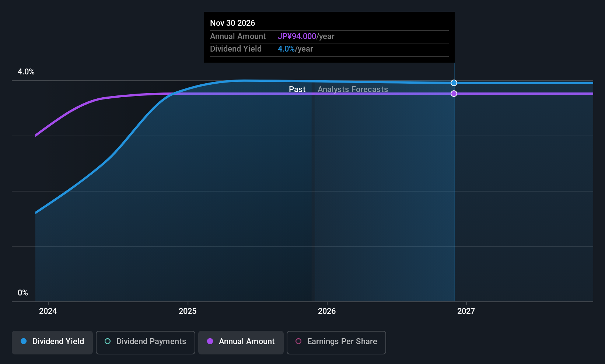
Task: Enable the Earnings Per Share series
Action: pyautogui.click(x=336, y=342)
